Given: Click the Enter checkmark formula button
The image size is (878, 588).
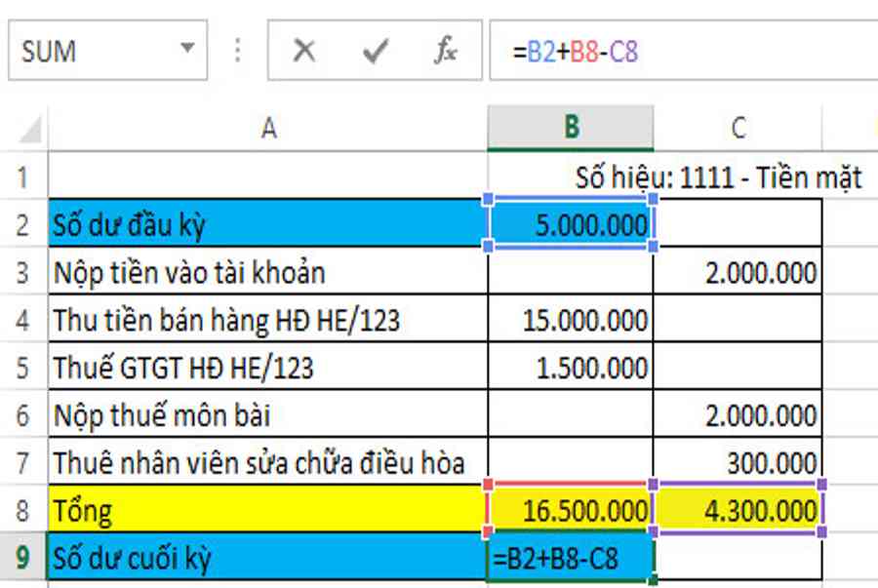Looking at the screenshot, I should point(376,51).
